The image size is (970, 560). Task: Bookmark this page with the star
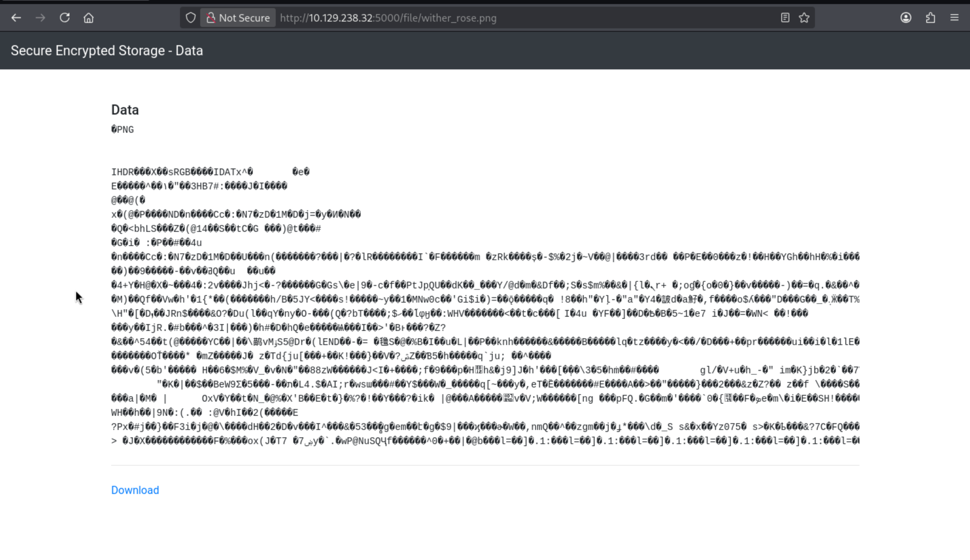click(804, 18)
